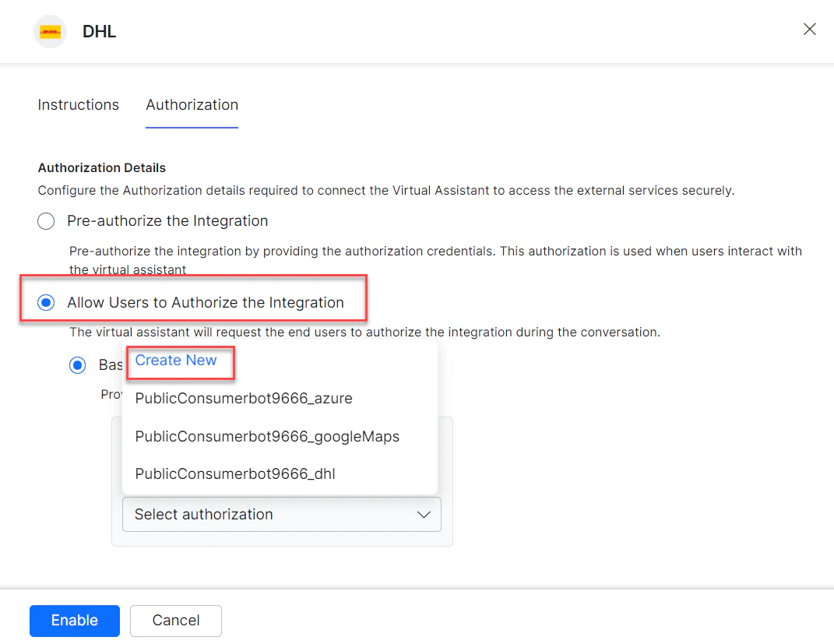Click the Cancel button
Screen dimensions: 834x644
pos(175,620)
